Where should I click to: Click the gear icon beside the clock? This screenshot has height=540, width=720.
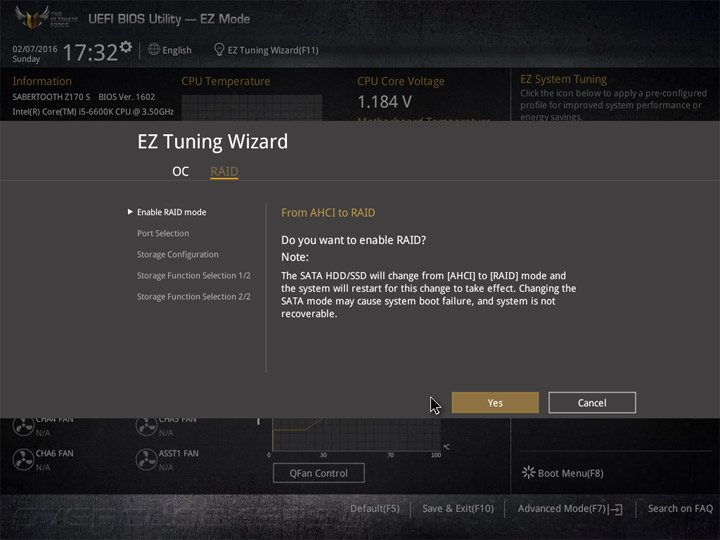[x=125, y=47]
